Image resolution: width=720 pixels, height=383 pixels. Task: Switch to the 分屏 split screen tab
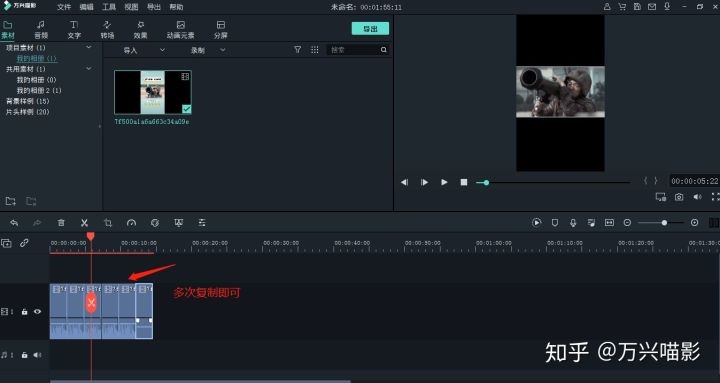221,30
